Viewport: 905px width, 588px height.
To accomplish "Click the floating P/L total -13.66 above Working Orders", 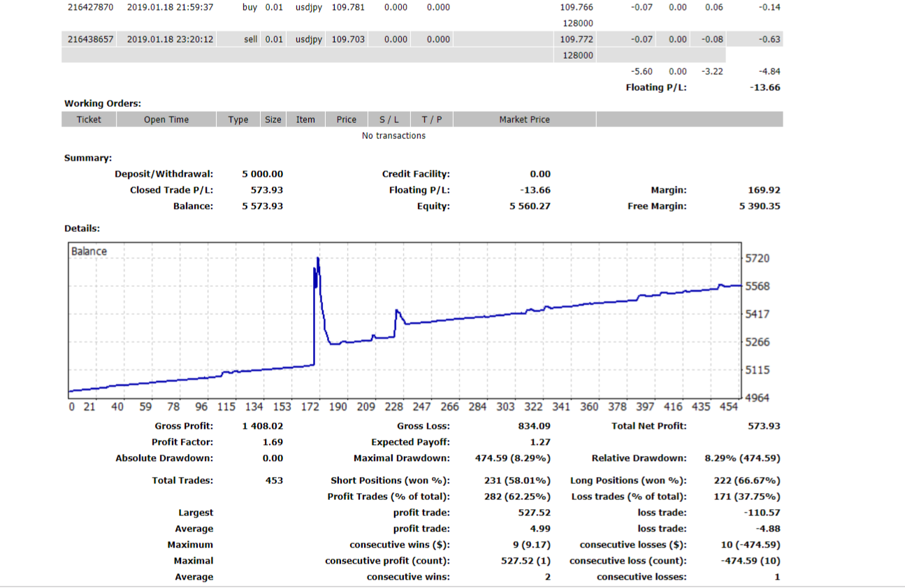I will tap(766, 87).
